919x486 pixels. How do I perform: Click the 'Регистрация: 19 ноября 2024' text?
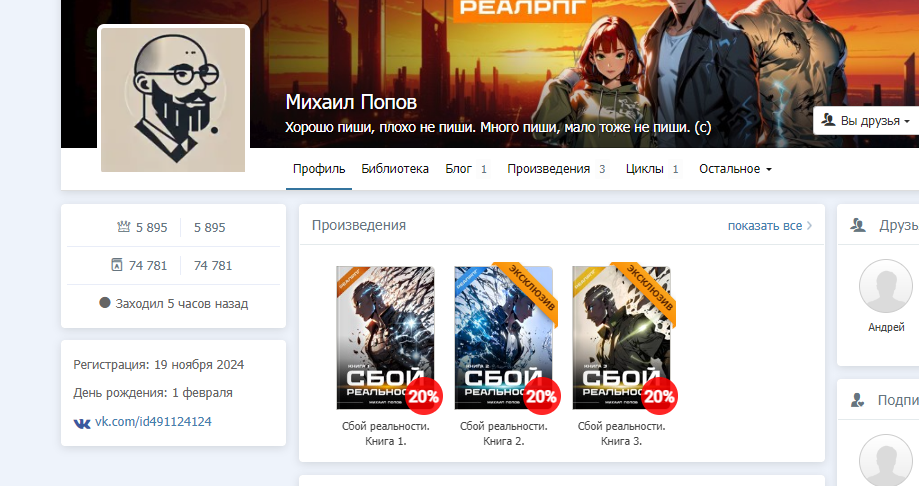(x=158, y=365)
